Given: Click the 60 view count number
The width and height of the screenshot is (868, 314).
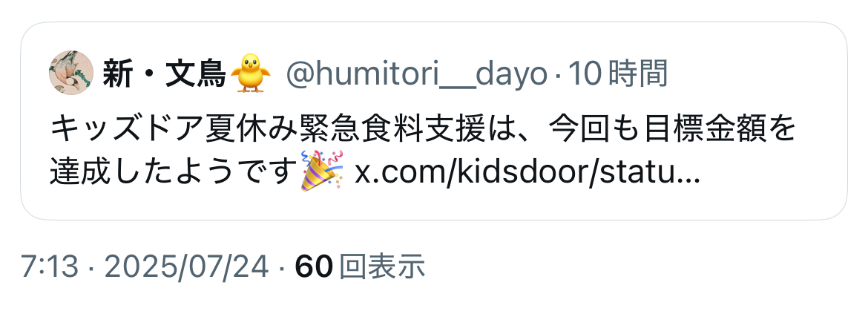Looking at the screenshot, I should click(313, 267).
